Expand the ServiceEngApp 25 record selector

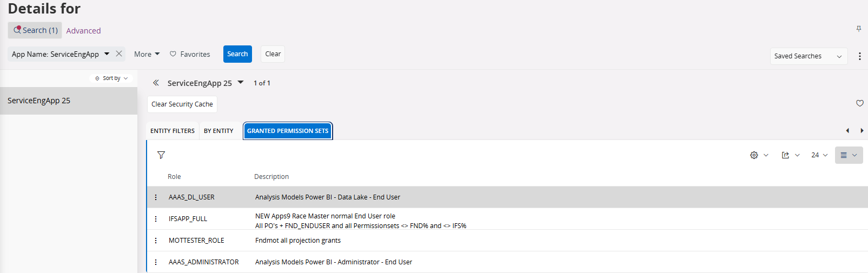coord(241,83)
